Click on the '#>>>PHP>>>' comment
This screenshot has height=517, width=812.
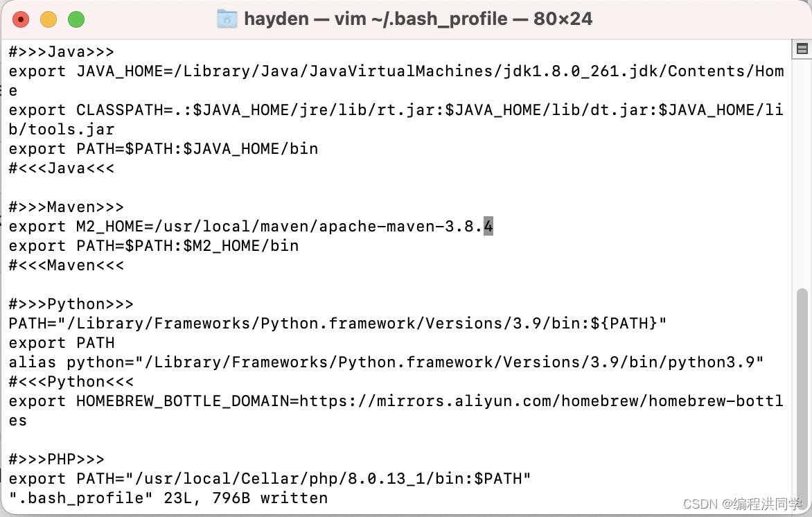point(56,459)
